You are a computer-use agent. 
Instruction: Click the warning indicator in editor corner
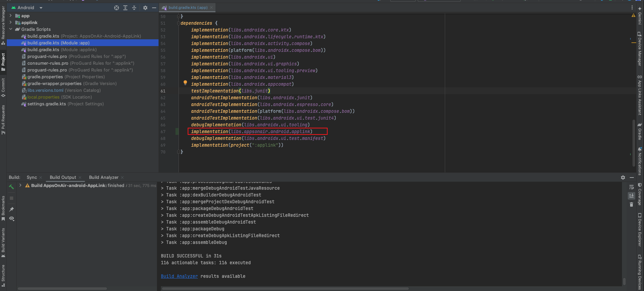633,15
